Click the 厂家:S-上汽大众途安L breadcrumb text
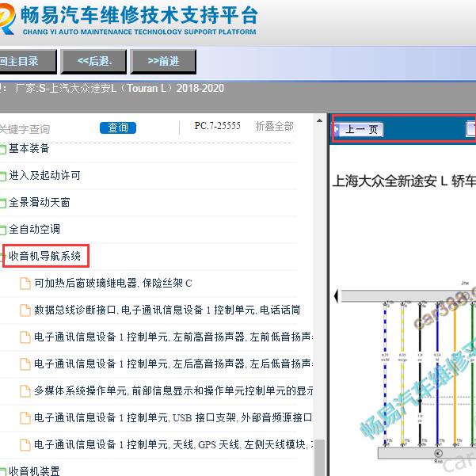The width and height of the screenshot is (476, 476). 120,89
